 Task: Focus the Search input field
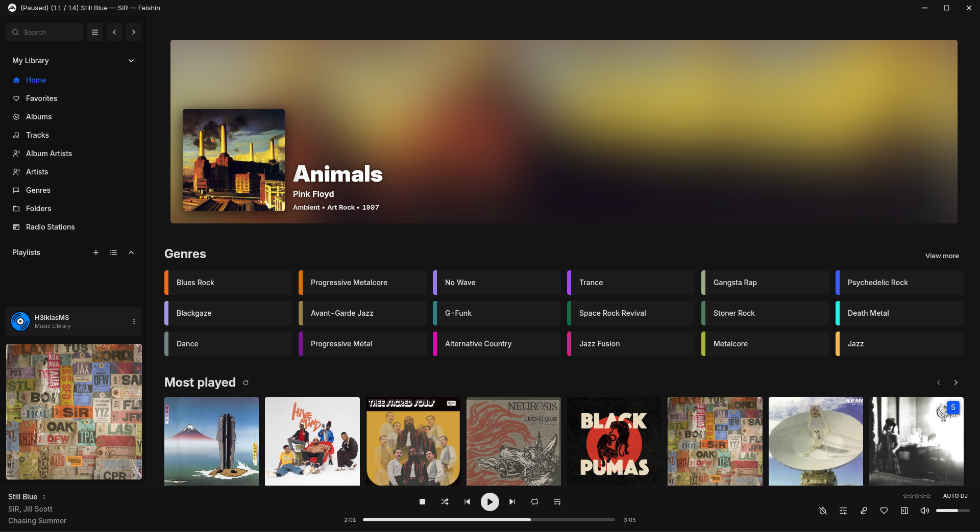coord(45,32)
